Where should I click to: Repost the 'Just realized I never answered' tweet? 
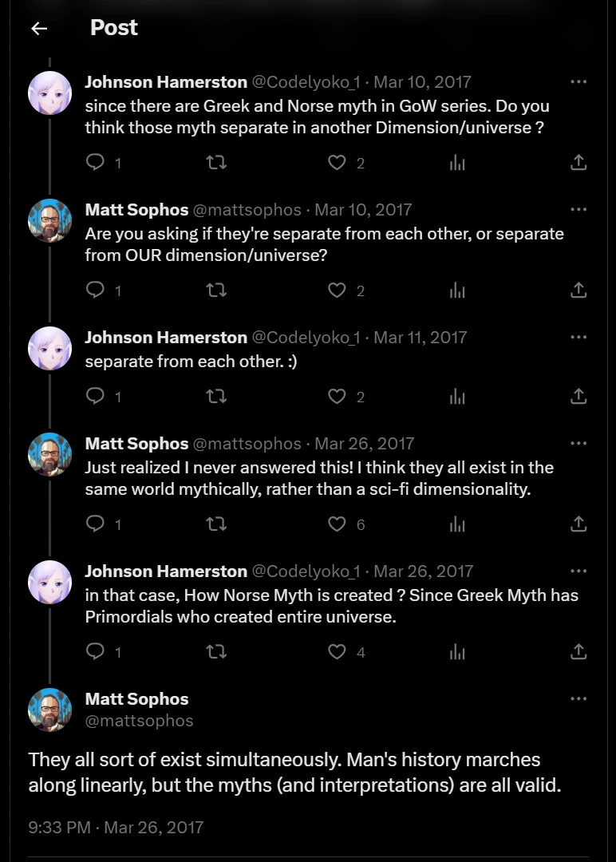coord(216,524)
